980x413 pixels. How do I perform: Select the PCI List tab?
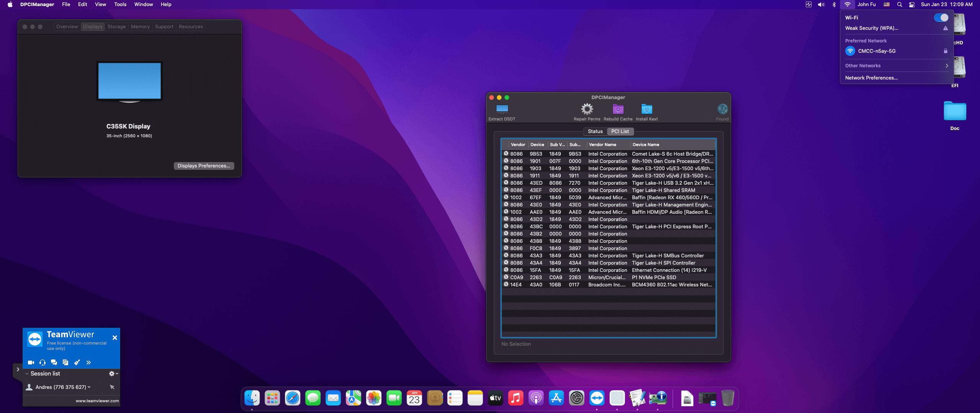620,131
